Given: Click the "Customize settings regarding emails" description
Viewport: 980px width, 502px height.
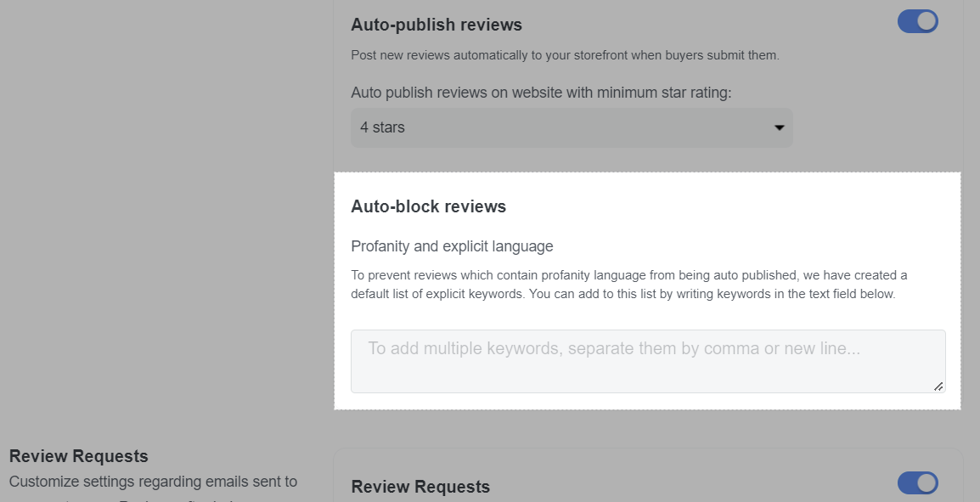Looking at the screenshot, I should 153,482.
